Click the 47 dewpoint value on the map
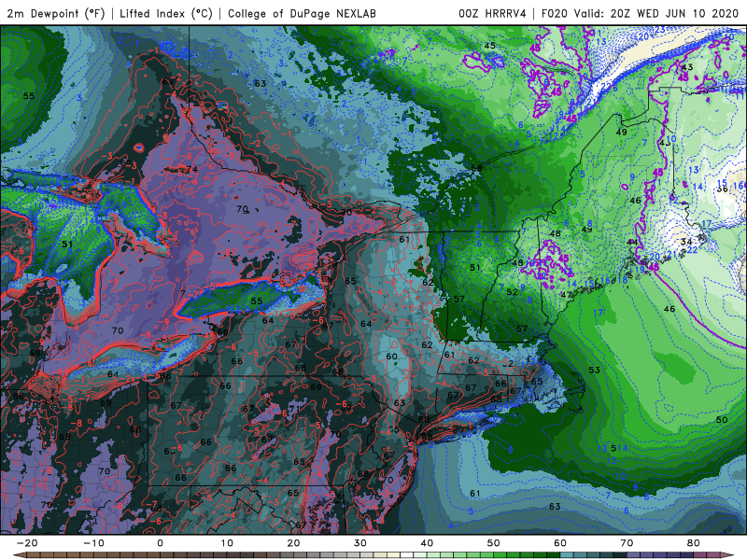This screenshot has height=560, width=747. tap(566, 295)
